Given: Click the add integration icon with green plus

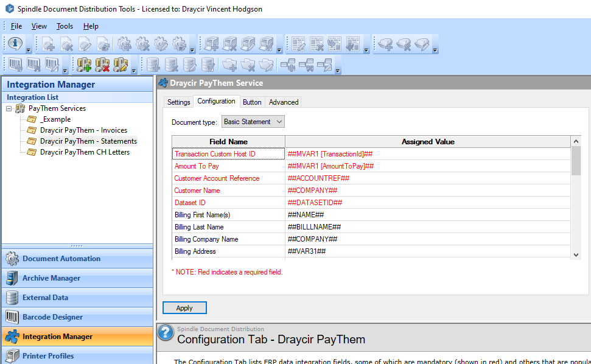Looking at the screenshot, I should point(84,65).
